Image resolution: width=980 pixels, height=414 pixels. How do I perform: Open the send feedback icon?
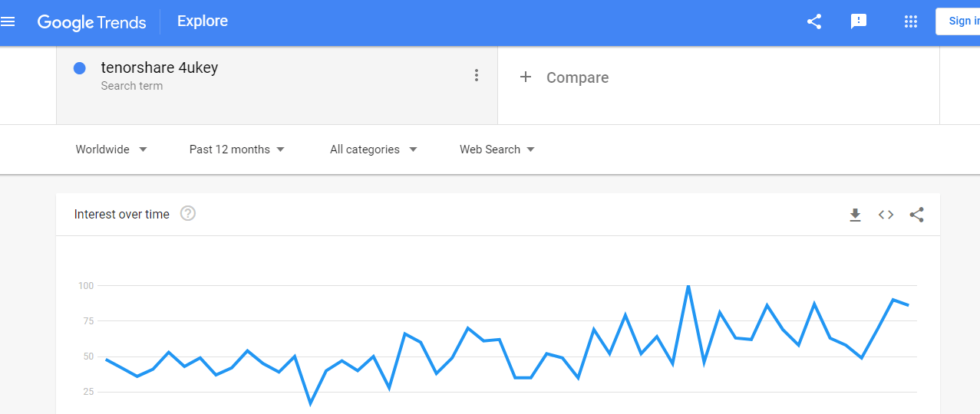click(x=859, y=21)
